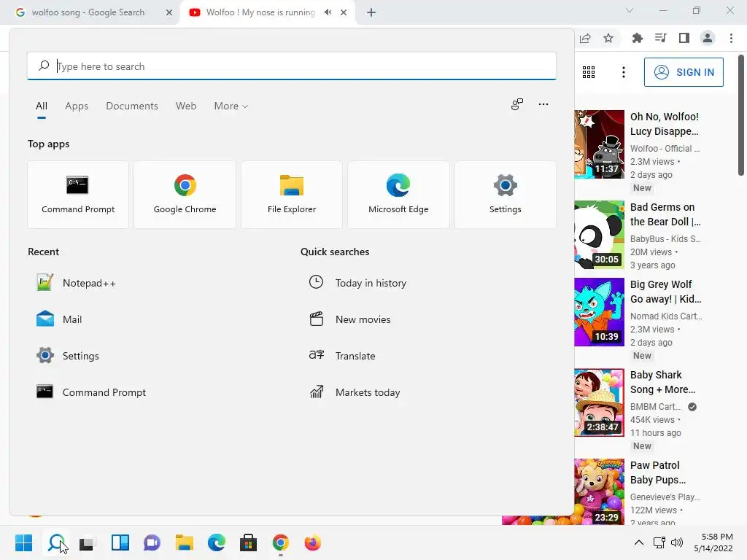Open Settings tile in Top apps
747x560 pixels.
(505, 195)
